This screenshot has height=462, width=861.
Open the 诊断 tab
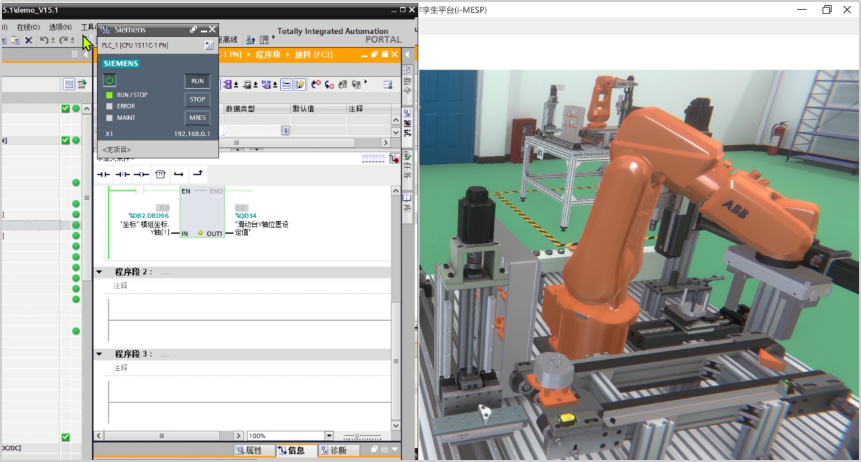337,451
